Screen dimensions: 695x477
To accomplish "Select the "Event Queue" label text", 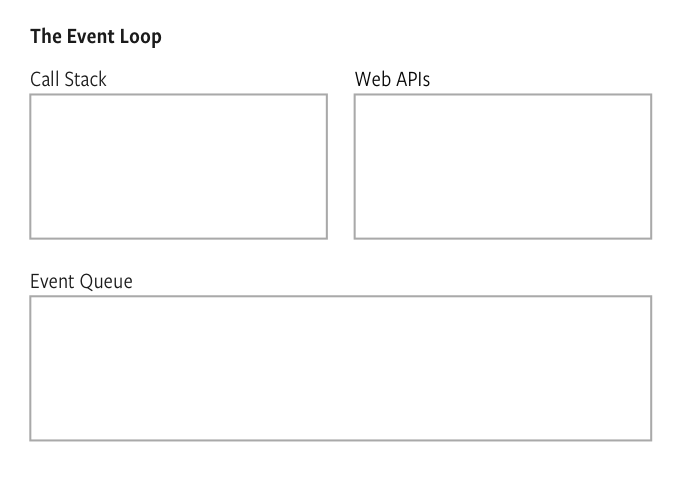I will tap(81, 281).
